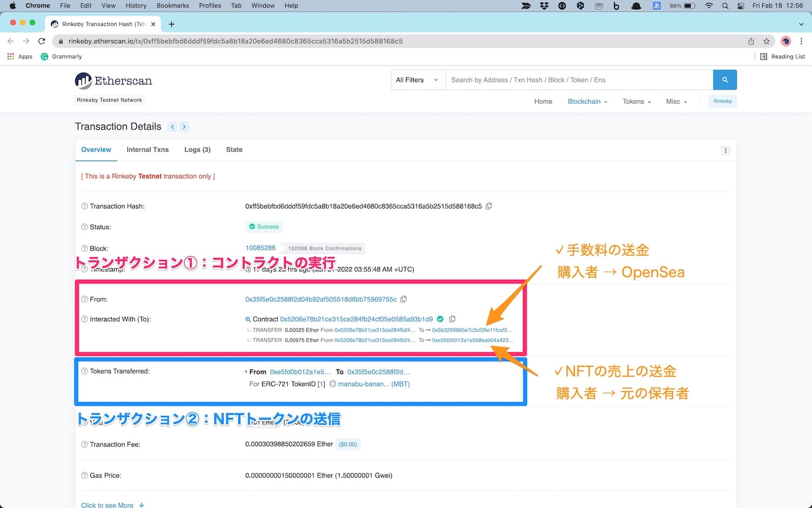Open the Grammarly bookmark

pyautogui.click(x=62, y=56)
